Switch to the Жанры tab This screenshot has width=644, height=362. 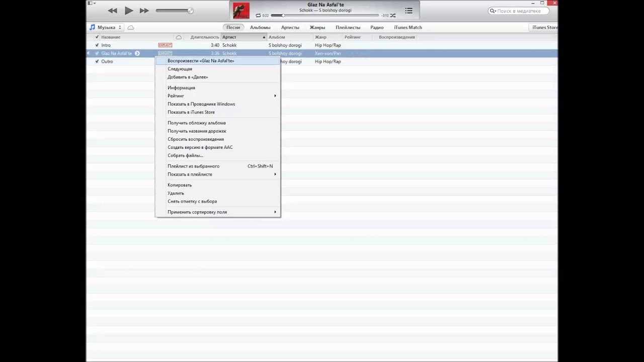[317, 27]
